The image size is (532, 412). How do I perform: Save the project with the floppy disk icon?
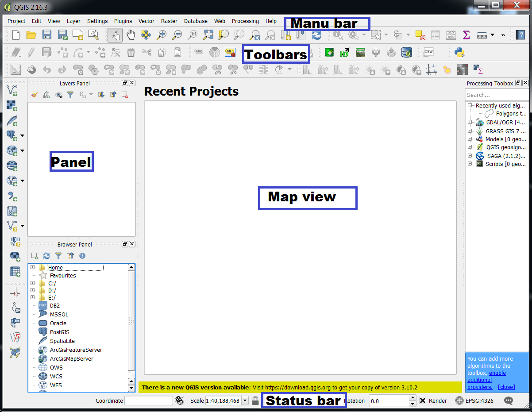47,35
